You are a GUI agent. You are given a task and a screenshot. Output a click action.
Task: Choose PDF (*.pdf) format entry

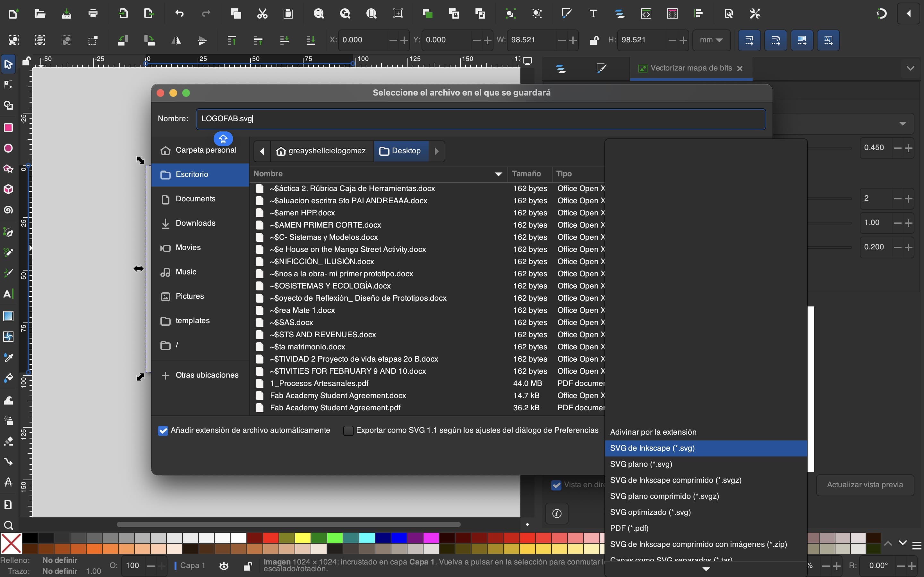click(629, 528)
